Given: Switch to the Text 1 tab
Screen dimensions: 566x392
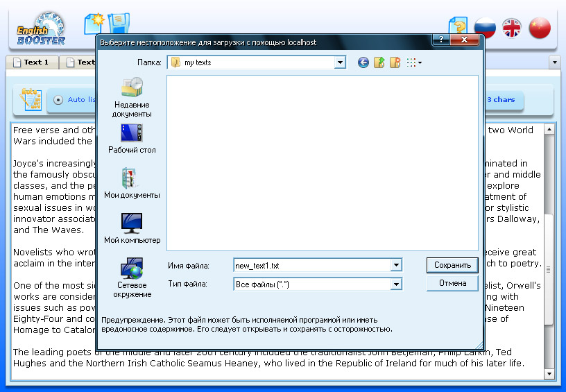Looking at the screenshot, I should click(31, 62).
